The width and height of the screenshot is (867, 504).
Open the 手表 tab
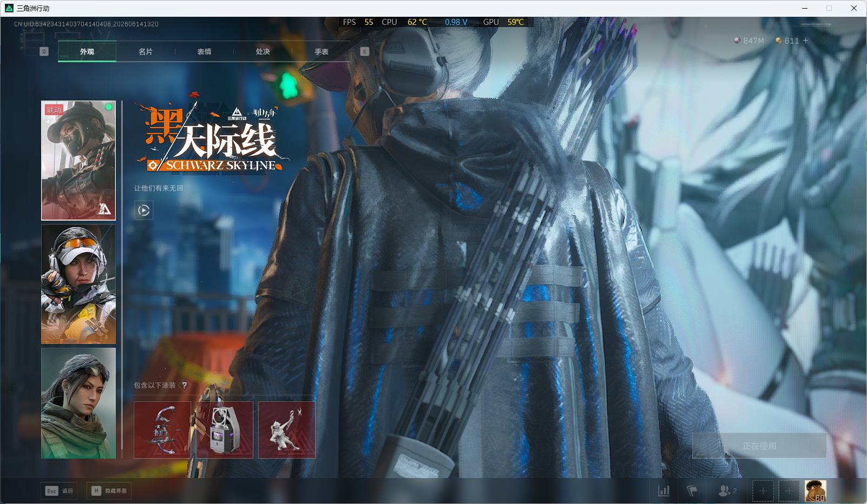point(321,52)
